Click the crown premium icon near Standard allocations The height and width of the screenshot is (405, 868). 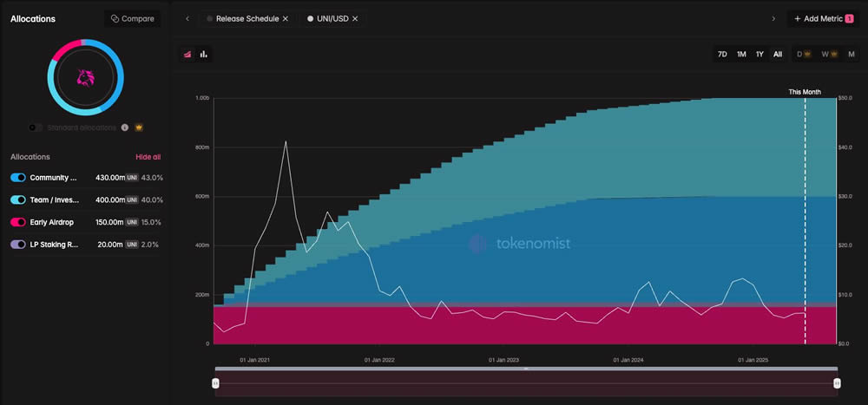point(139,127)
